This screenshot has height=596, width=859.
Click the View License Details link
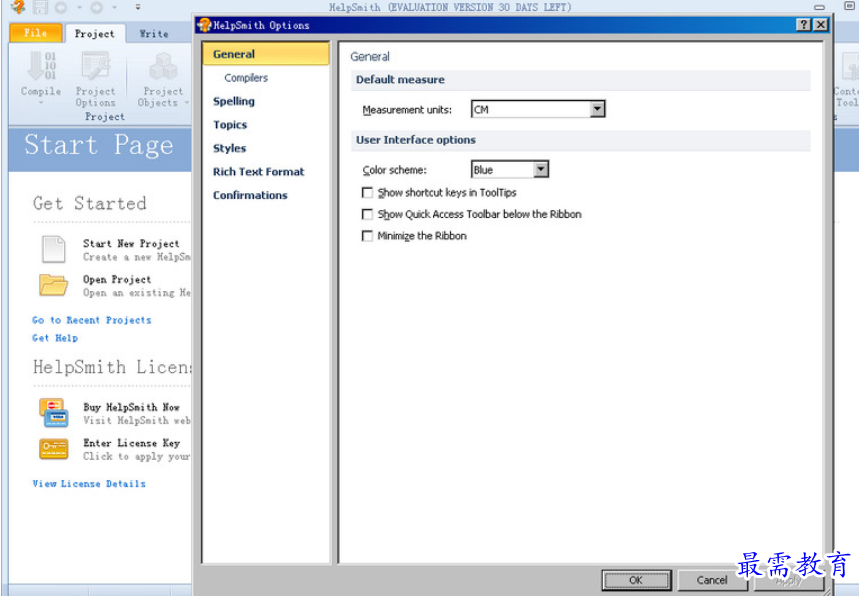click(89, 484)
